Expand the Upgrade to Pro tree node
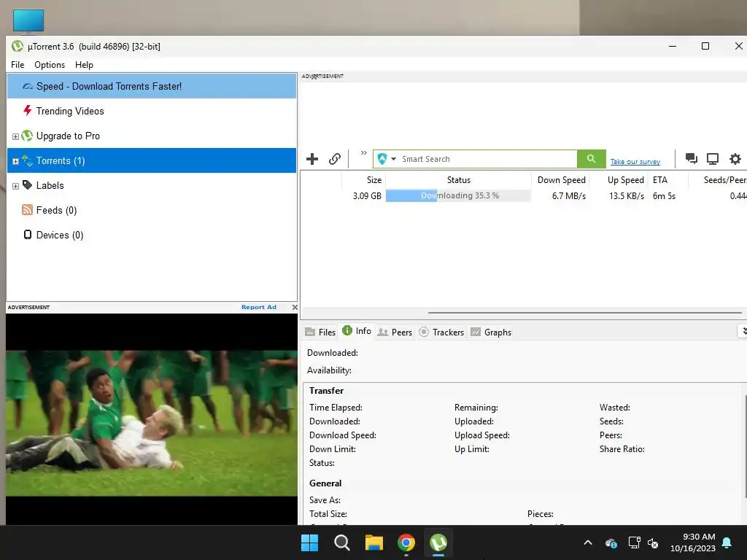 pos(15,136)
